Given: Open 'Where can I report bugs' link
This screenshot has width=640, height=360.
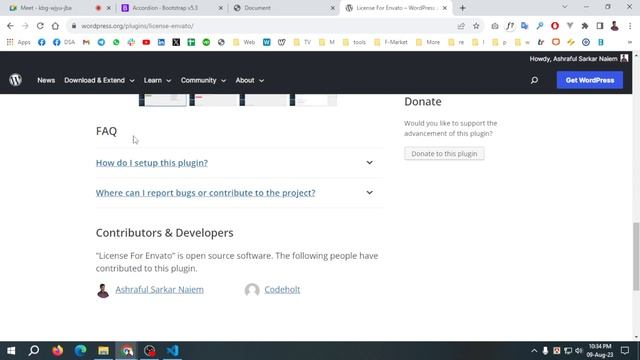Looking at the screenshot, I should (x=205, y=193).
